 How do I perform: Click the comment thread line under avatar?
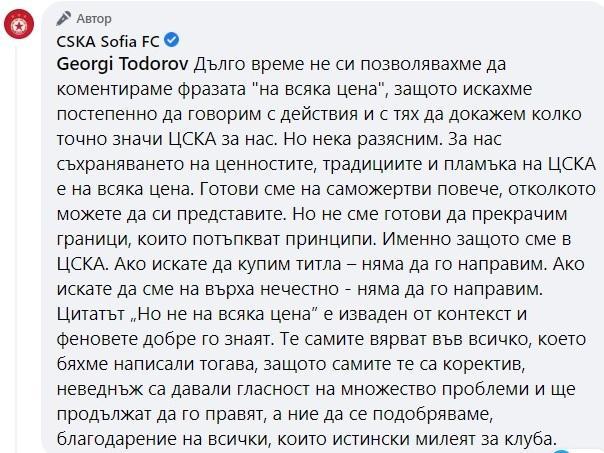click(x=16, y=247)
